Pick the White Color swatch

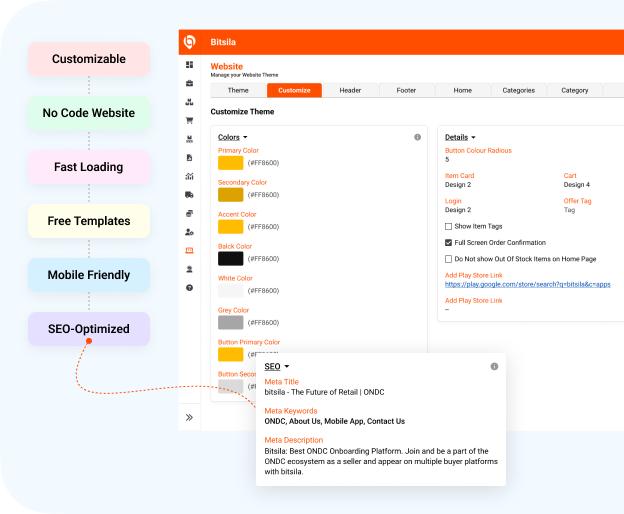click(x=230, y=290)
